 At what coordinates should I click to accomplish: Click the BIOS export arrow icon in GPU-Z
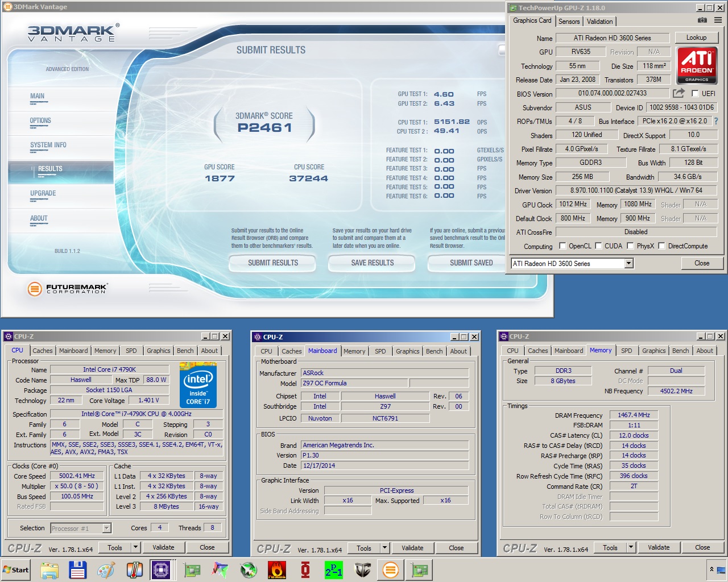coord(679,93)
